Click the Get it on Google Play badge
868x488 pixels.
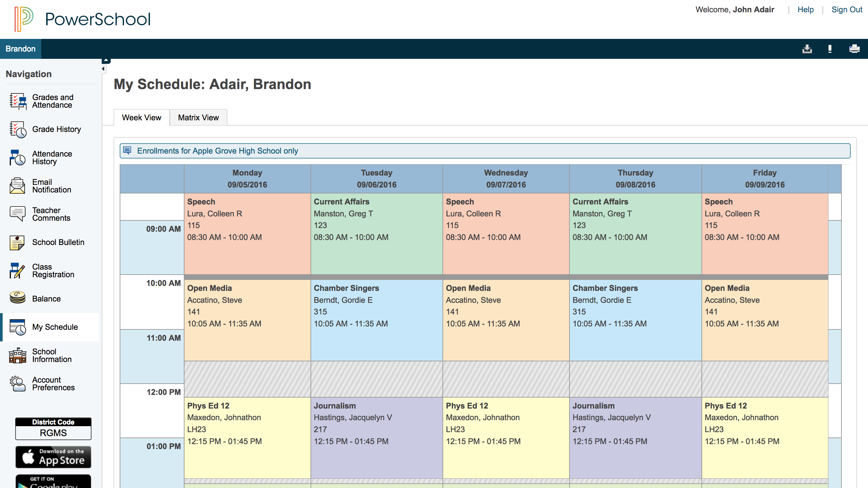[x=53, y=481]
